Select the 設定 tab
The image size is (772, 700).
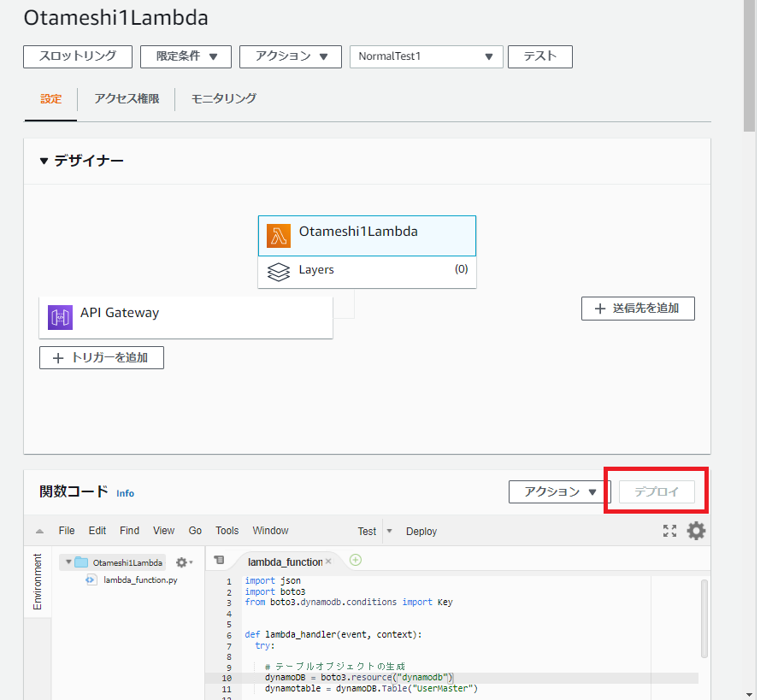coord(50,99)
